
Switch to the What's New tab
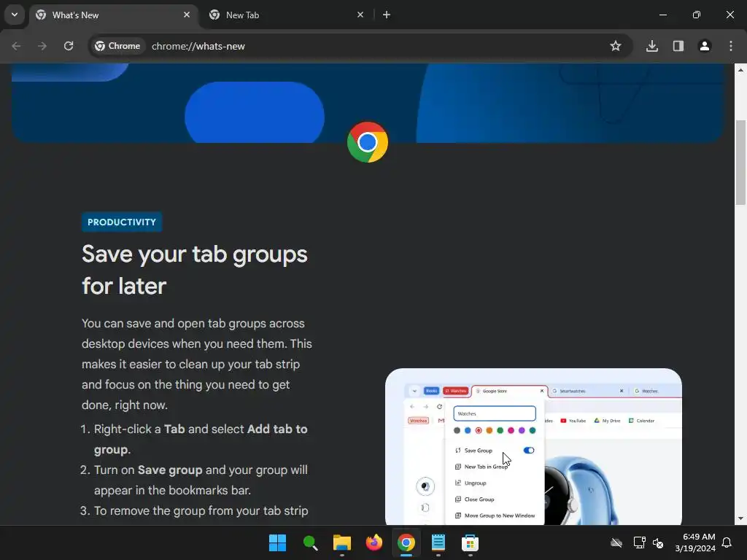(x=113, y=15)
